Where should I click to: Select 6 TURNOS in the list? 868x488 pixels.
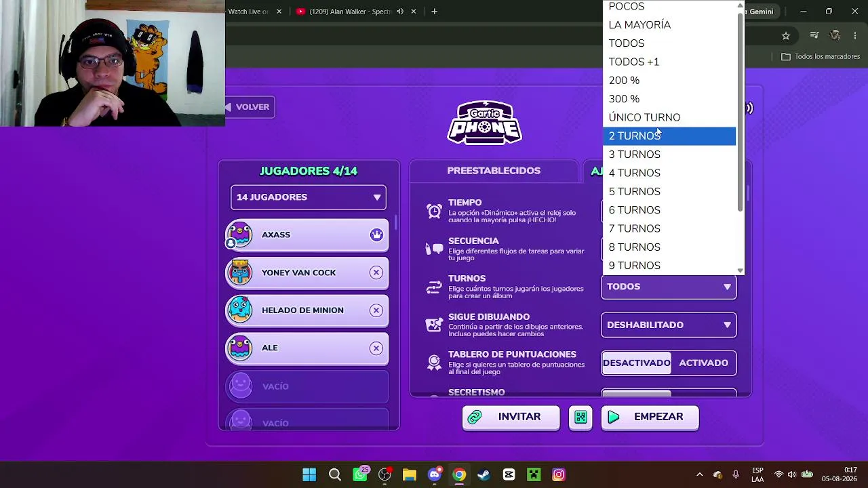[669, 210]
